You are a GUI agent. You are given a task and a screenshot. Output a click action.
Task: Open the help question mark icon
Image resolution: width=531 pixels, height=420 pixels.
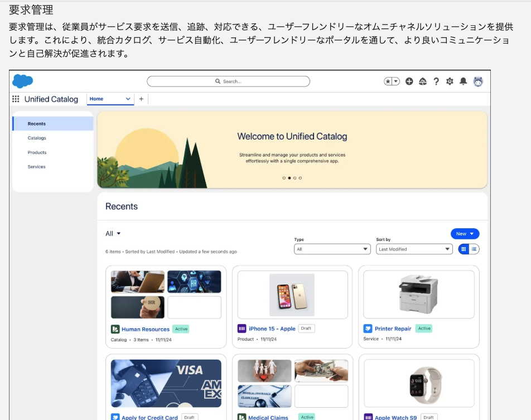coord(436,81)
